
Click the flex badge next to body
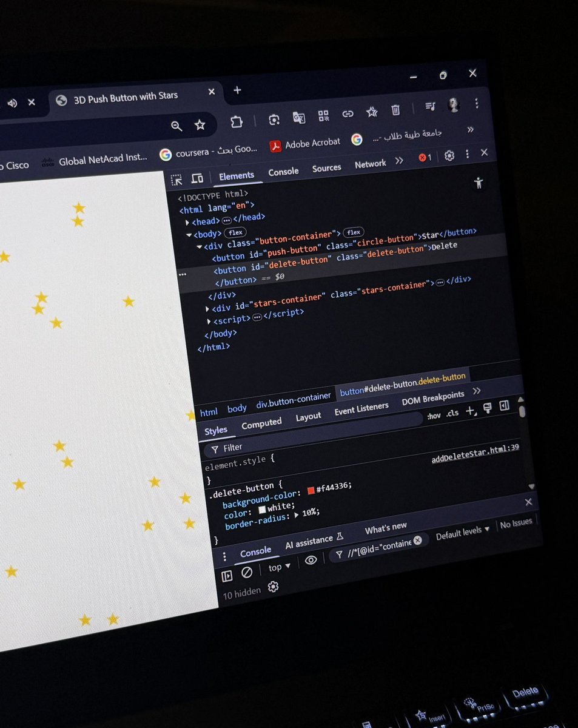point(235,232)
